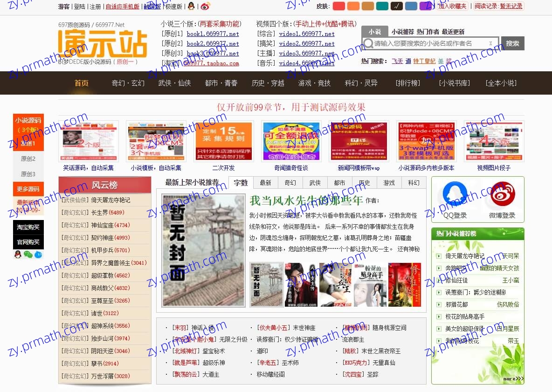Open the 笑话源码 thumbnail image

pos(89,141)
